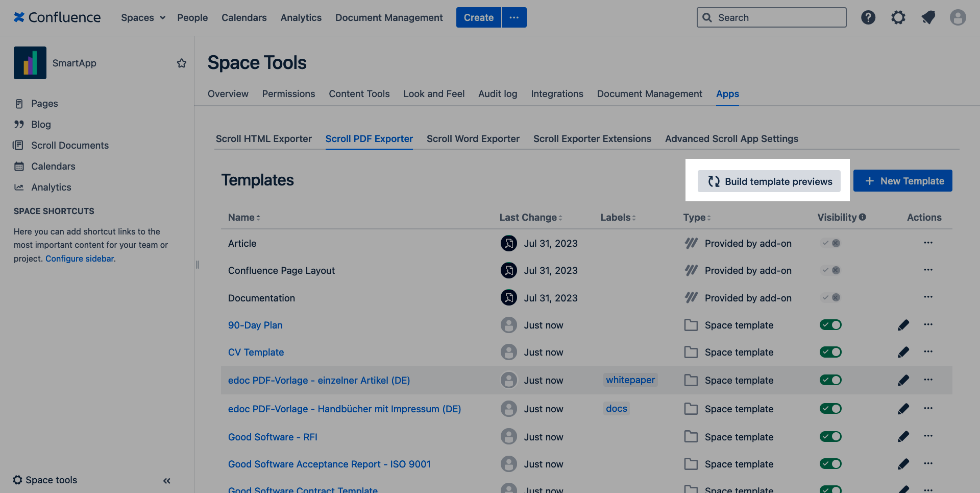Expand the Spaces dropdown menu
Image resolution: width=980 pixels, height=493 pixels.
[x=143, y=17]
